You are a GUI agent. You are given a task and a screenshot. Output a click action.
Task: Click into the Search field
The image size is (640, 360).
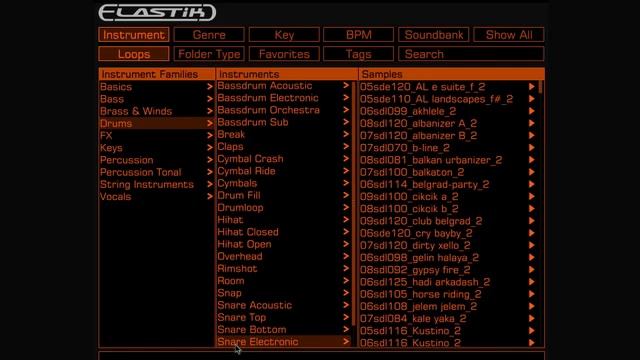click(471, 54)
